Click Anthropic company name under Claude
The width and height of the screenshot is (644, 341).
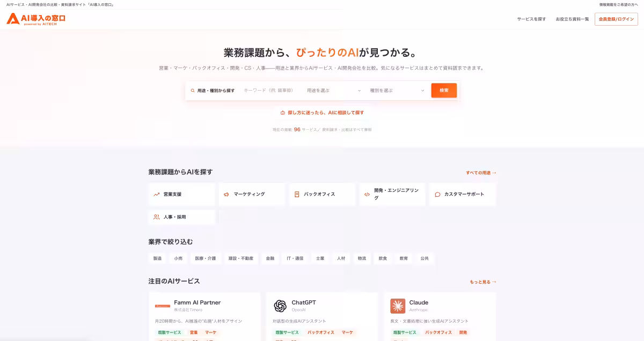pyautogui.click(x=419, y=310)
